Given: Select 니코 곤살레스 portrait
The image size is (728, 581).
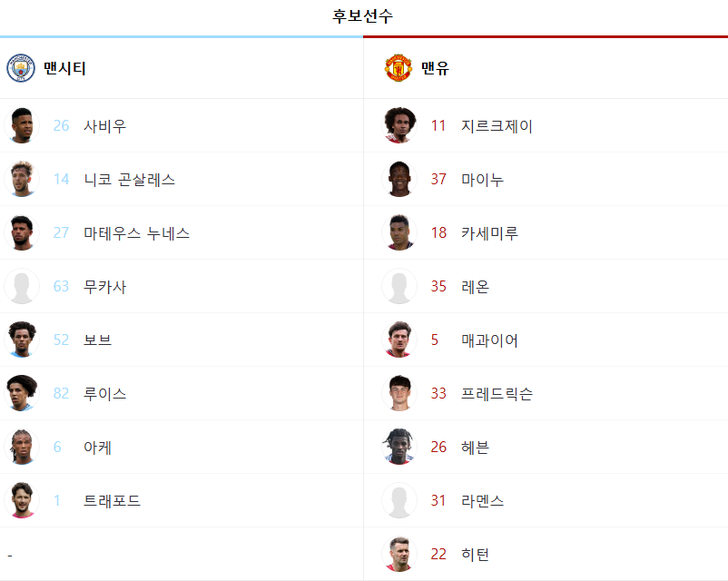Looking at the screenshot, I should click(x=22, y=179).
